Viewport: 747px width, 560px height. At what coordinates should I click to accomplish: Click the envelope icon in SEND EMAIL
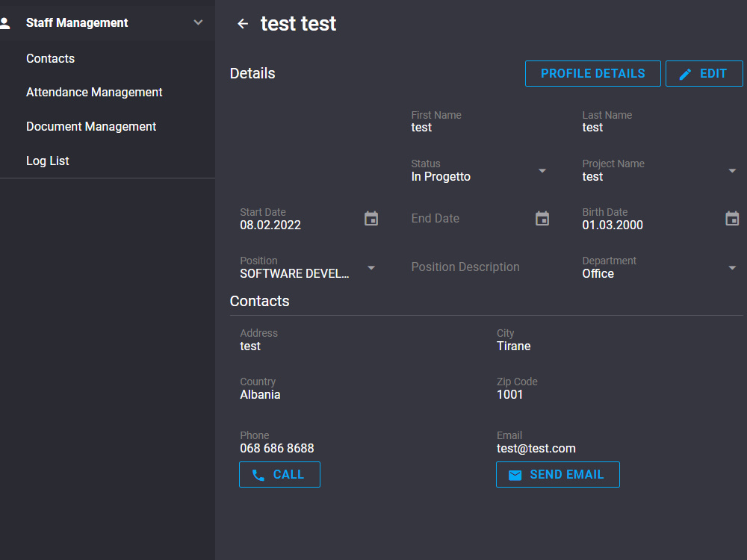(515, 474)
